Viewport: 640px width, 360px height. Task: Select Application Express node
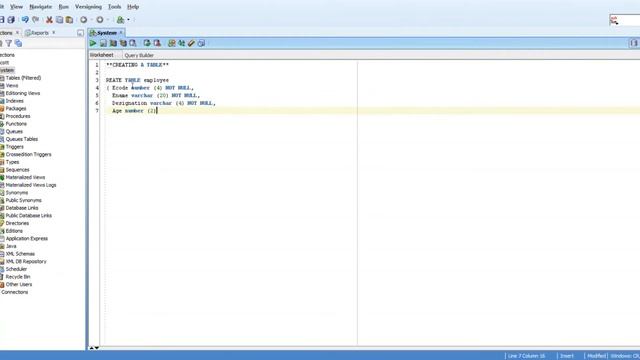[27, 239]
